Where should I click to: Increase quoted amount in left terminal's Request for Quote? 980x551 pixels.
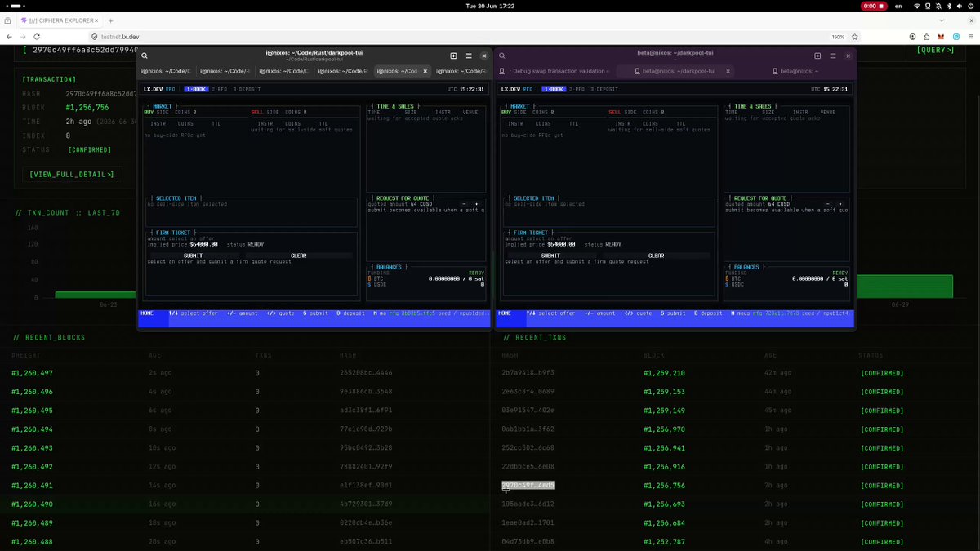click(476, 204)
